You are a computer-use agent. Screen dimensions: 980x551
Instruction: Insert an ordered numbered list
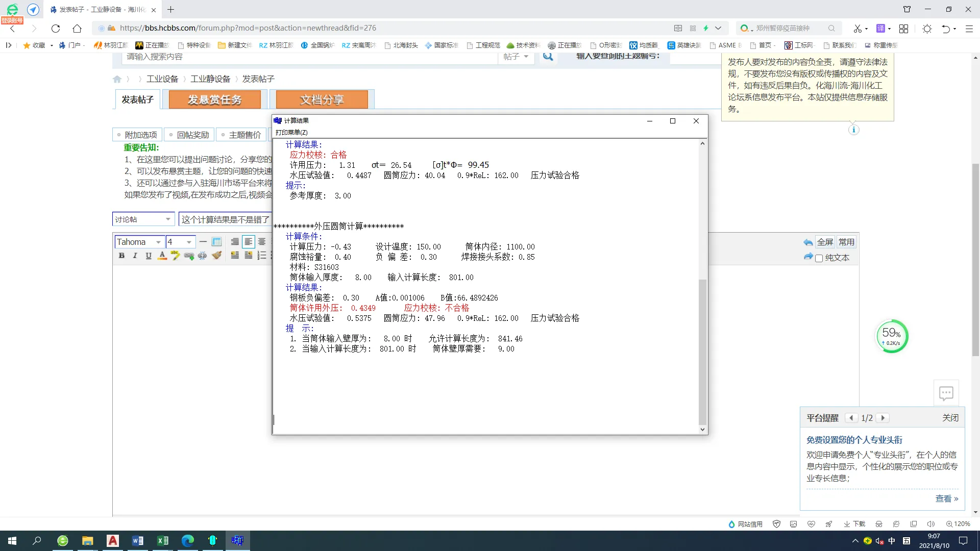(262, 256)
